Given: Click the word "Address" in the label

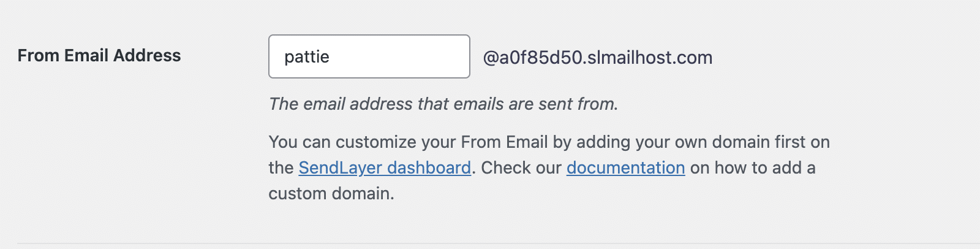Looking at the screenshot, I should (147, 55).
